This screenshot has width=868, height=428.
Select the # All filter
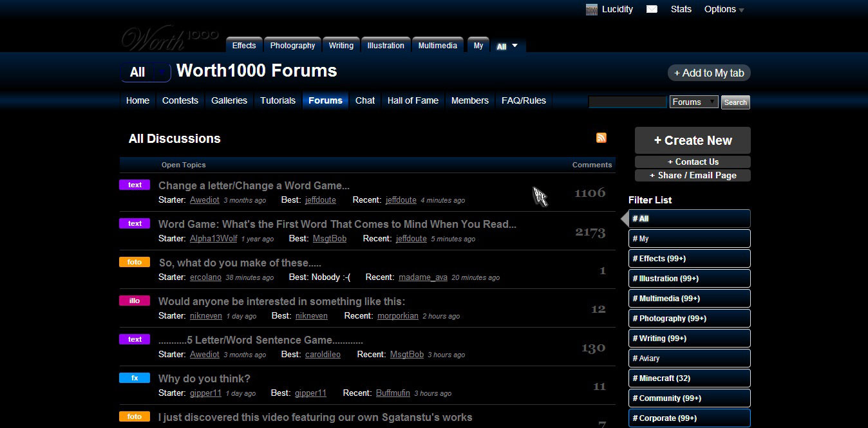coord(690,218)
